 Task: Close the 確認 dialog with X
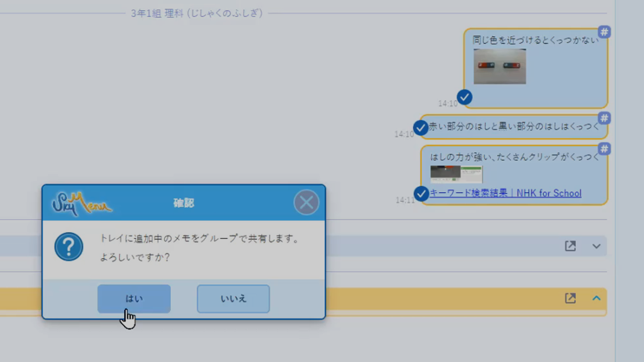306,202
